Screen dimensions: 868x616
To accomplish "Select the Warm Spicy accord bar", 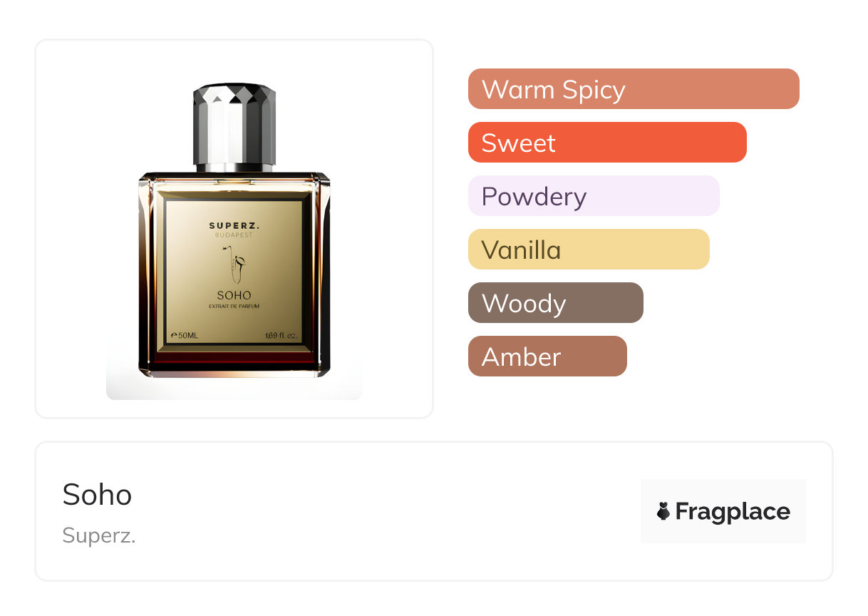I will point(634,89).
